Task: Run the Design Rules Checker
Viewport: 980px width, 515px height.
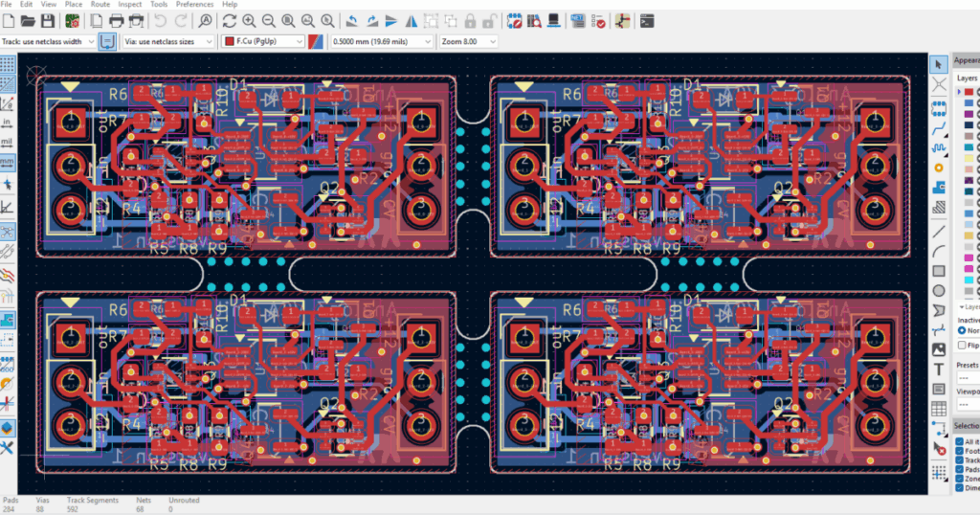Action: click(598, 21)
